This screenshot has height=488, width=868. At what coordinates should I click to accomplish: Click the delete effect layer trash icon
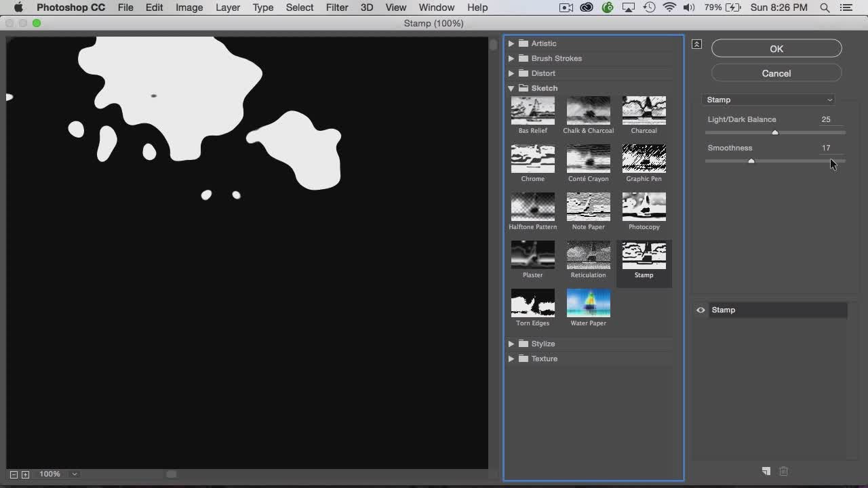click(783, 471)
